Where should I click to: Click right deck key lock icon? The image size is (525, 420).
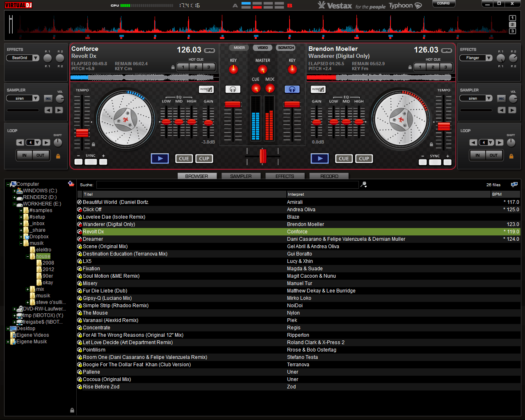(410, 67)
